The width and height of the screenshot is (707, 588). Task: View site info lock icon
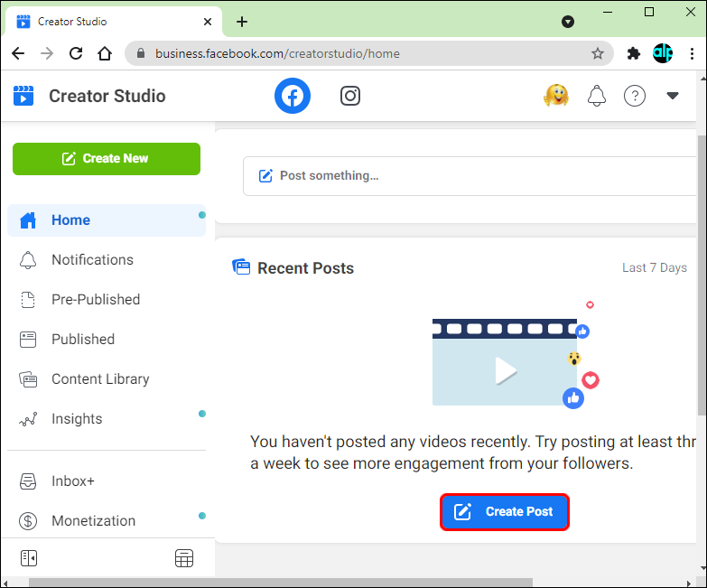(x=141, y=53)
